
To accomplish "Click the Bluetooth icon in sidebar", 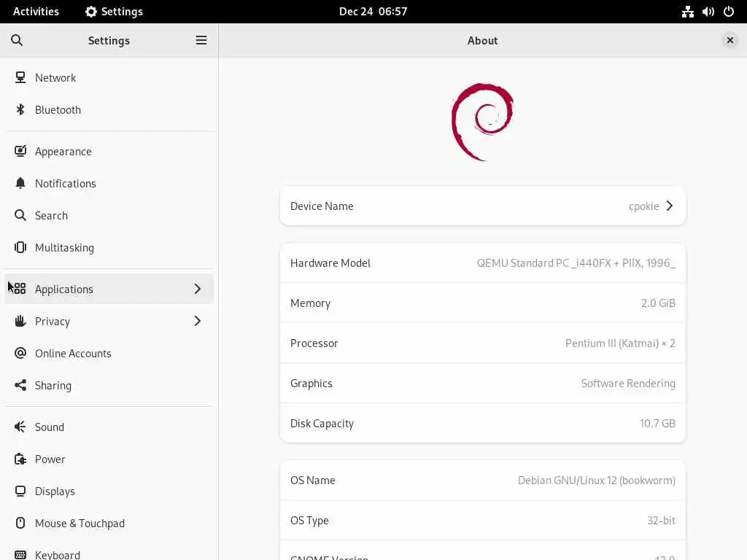I will coord(20,109).
